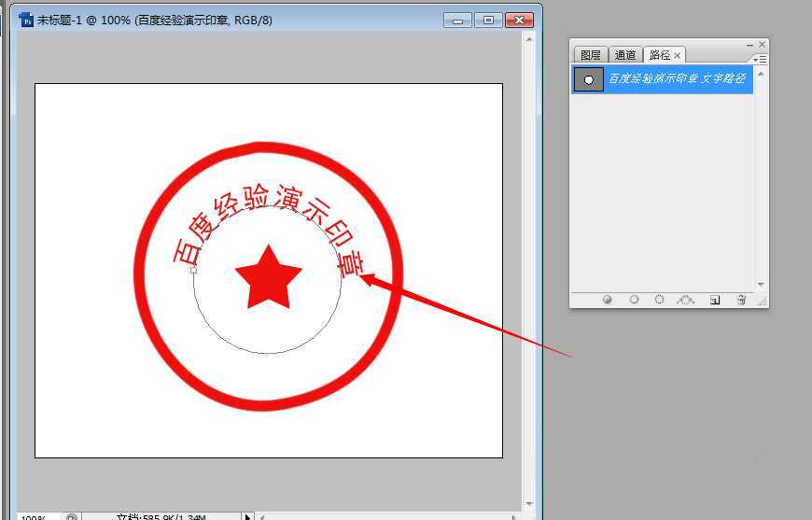Make work path from selection icon

coord(686,300)
